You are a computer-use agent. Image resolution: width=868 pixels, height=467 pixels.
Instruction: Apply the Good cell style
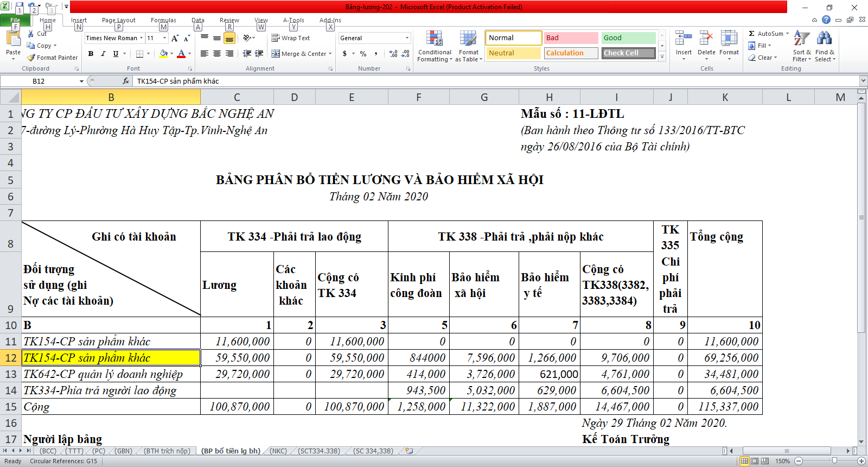pos(628,38)
